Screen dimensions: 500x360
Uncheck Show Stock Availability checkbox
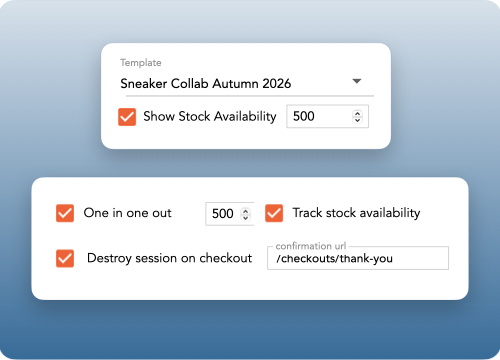[127, 117]
